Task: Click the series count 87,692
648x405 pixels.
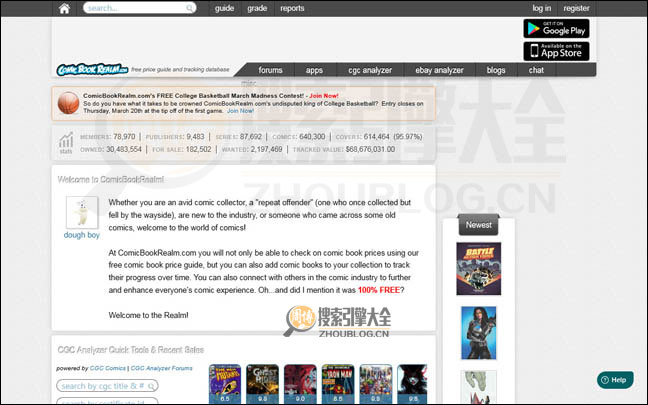Action: tap(250, 136)
